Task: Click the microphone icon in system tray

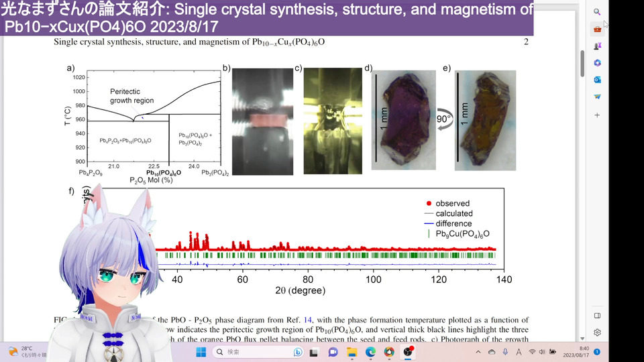Action: (505, 352)
